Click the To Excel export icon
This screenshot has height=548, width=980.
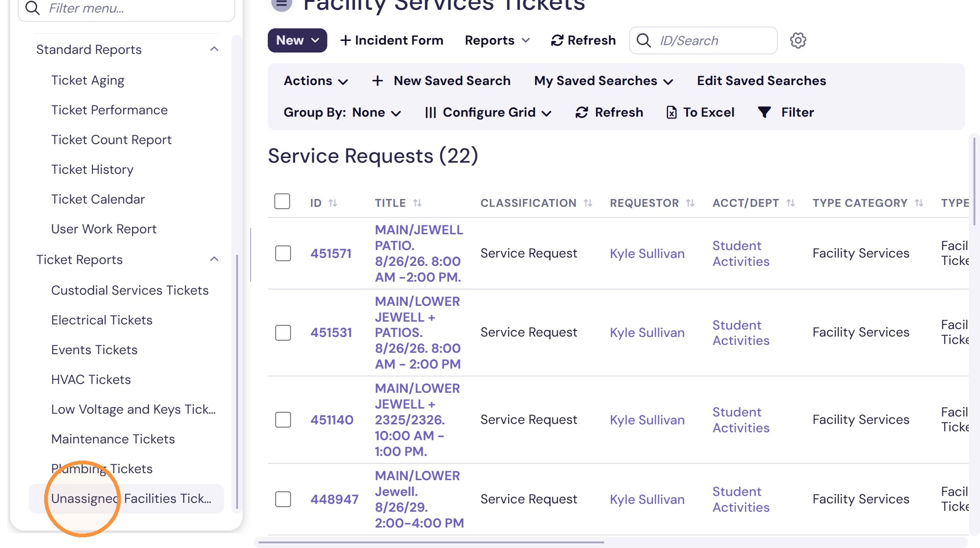(x=671, y=112)
